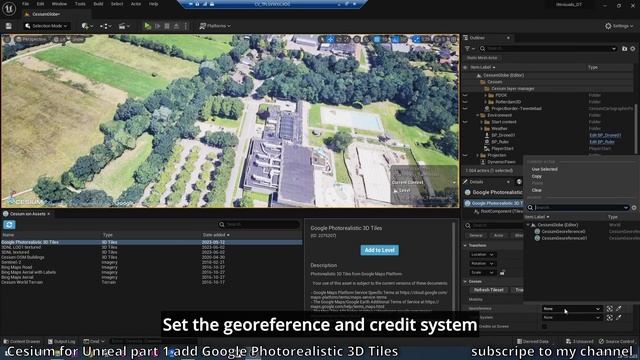
Task: Click the skip frame button beside Play
Action: (x=157, y=26)
